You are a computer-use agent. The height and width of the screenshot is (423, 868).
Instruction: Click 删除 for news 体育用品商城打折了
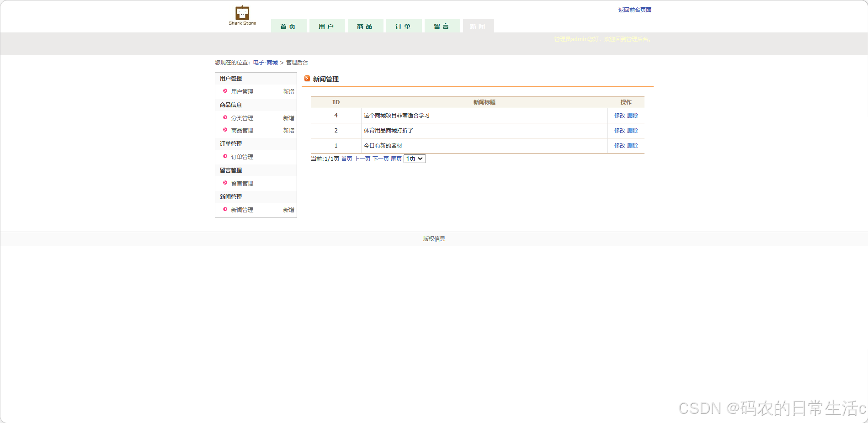[634, 130]
